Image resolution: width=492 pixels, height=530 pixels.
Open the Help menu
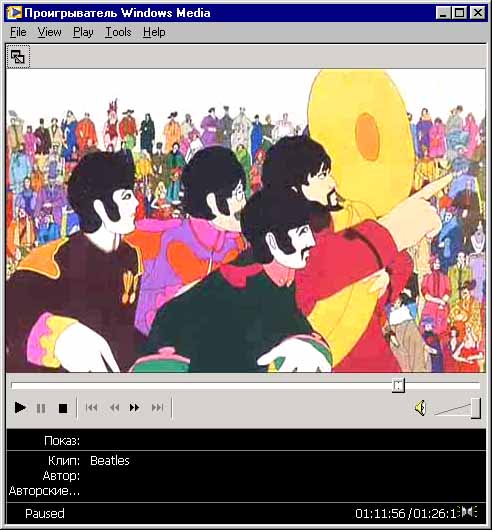154,32
